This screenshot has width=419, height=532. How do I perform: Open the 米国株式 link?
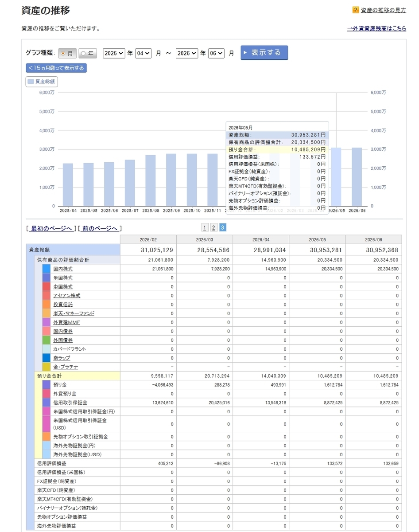click(x=63, y=278)
